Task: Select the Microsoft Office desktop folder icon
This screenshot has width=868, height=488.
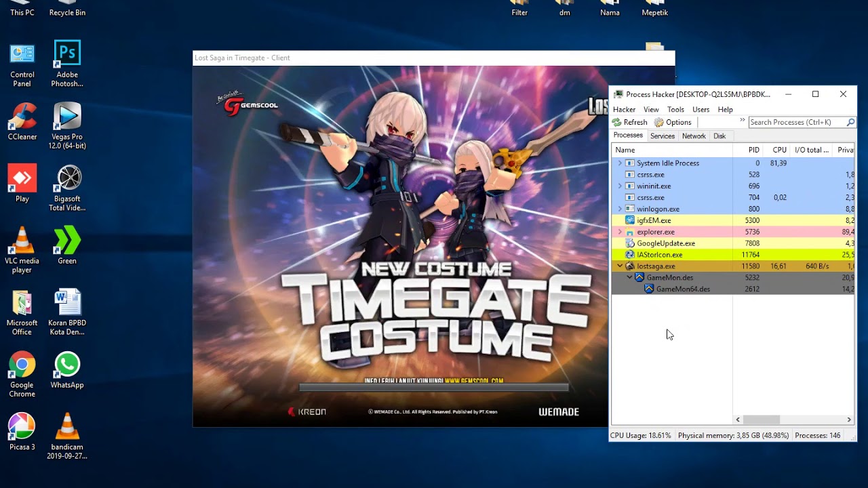Action: [x=22, y=312]
